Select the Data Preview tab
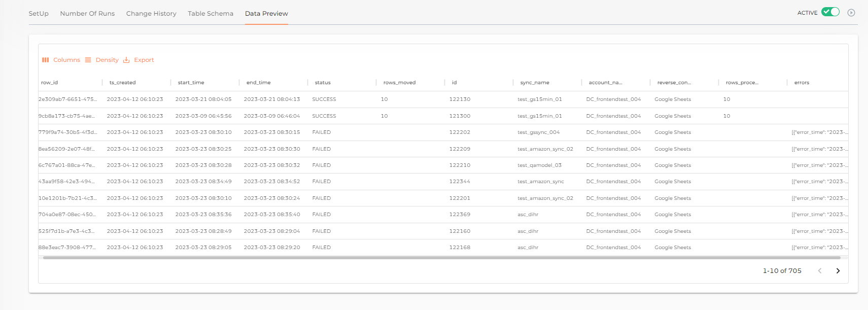 266,14
